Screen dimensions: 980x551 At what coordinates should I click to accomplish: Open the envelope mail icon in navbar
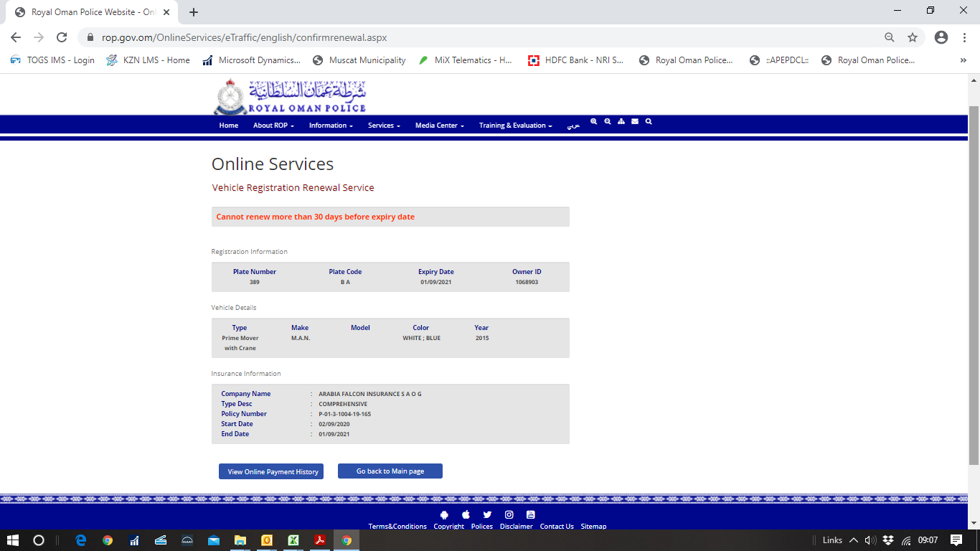(x=635, y=122)
